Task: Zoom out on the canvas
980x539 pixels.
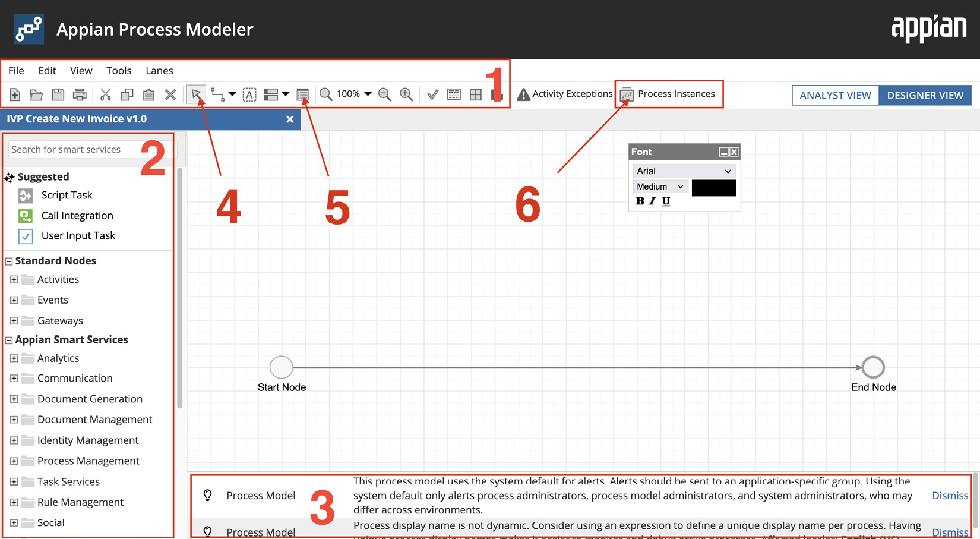Action: [x=385, y=94]
